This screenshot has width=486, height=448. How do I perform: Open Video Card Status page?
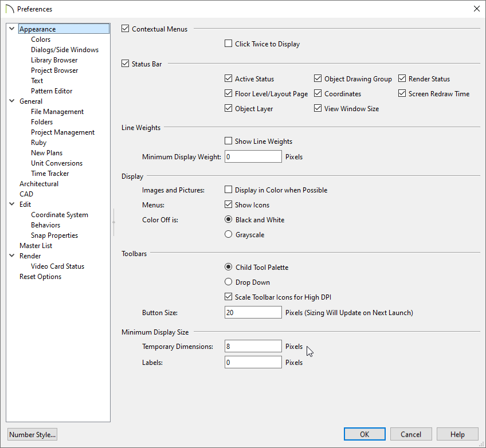coord(57,266)
